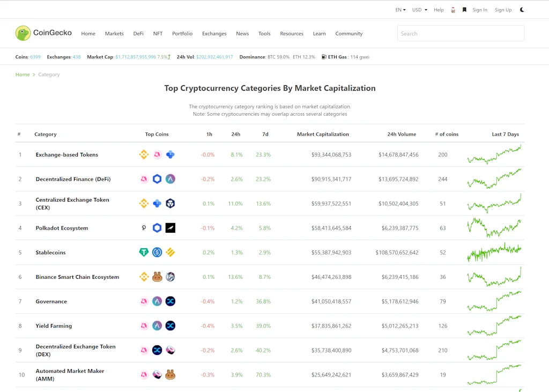549x392 pixels.
Task: Click the Stablecoins 7-day sparkline chart
Action: [x=494, y=252]
